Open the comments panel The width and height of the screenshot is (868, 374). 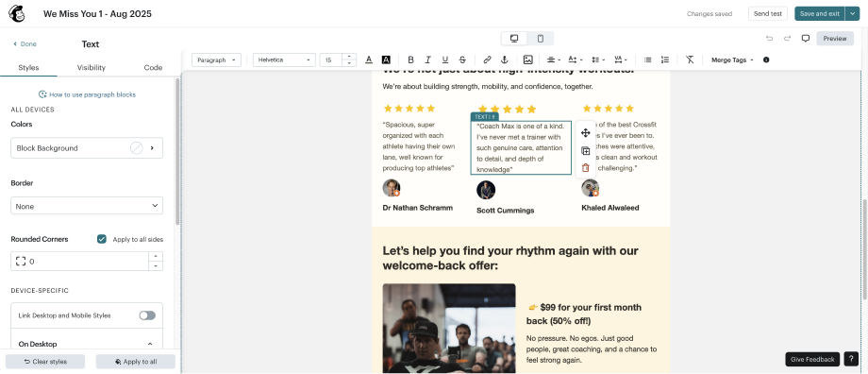click(806, 38)
